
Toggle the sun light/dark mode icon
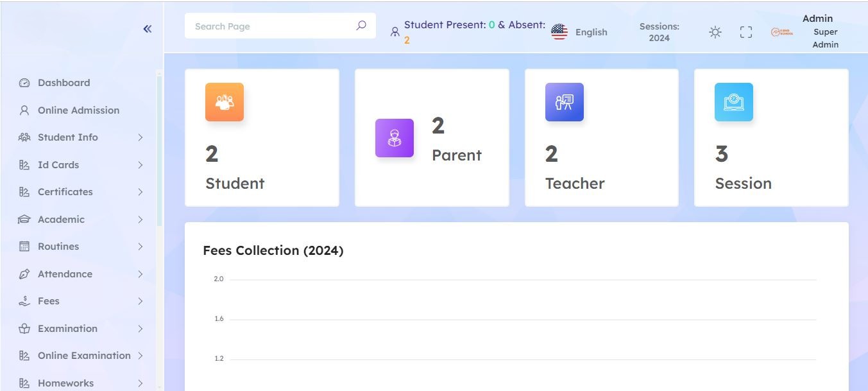[x=715, y=32]
